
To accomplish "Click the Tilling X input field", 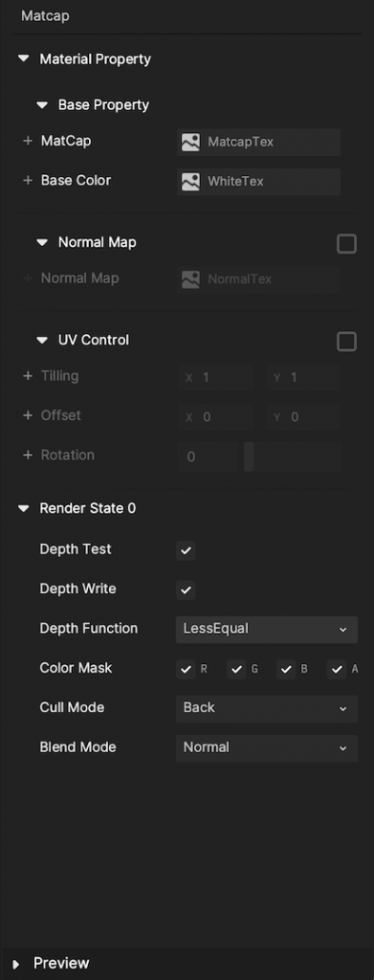I will (x=215, y=377).
